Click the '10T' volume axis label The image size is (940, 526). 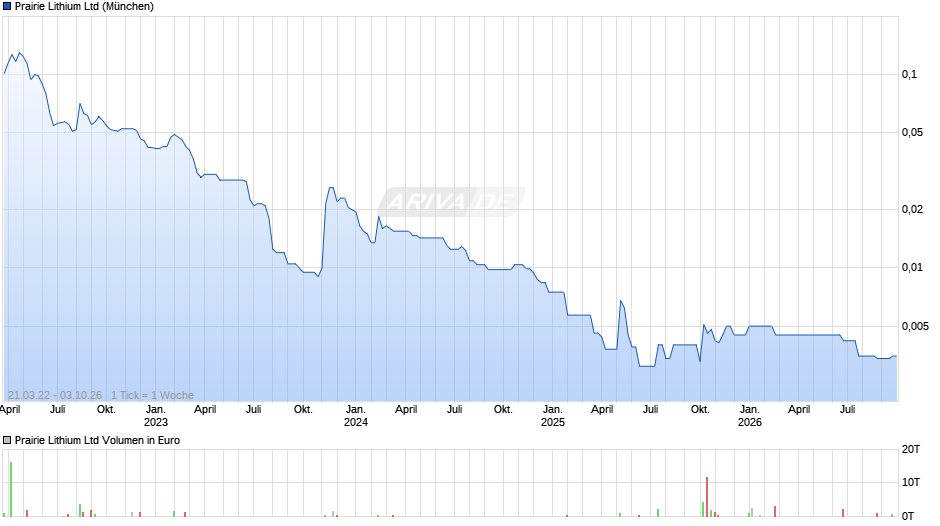tap(911, 482)
